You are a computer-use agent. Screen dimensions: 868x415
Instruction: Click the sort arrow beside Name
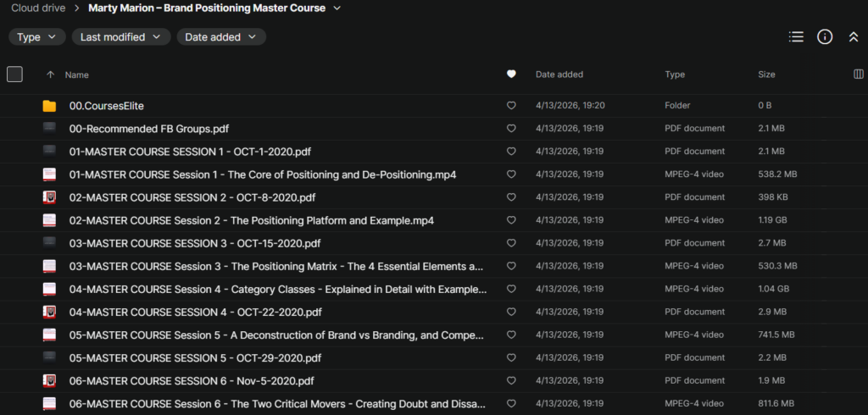(50, 75)
